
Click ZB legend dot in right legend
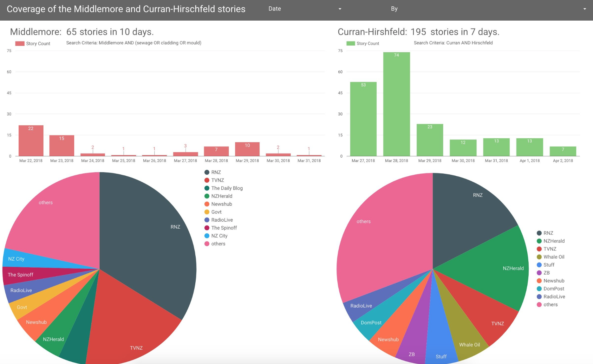coord(539,273)
